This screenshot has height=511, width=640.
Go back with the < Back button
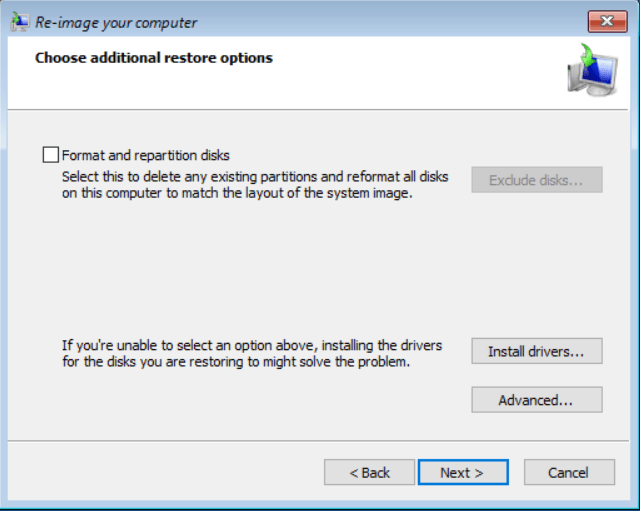[369, 472]
